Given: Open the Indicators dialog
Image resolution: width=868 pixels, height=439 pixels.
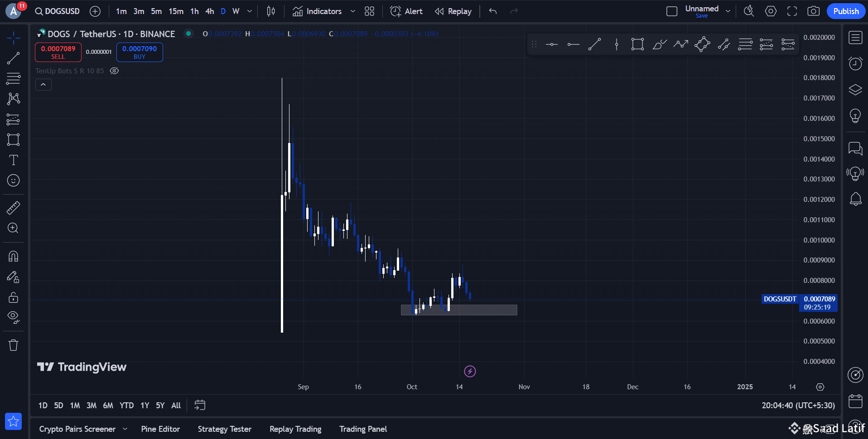Looking at the screenshot, I should click(x=317, y=11).
